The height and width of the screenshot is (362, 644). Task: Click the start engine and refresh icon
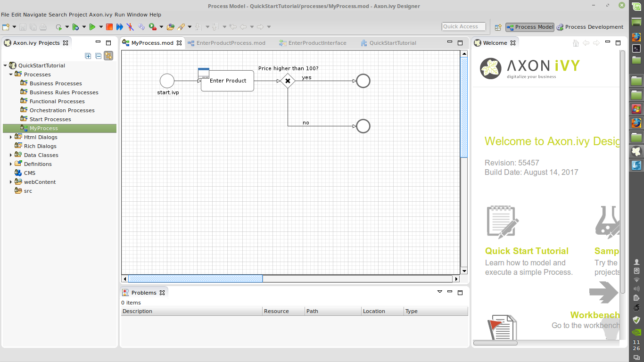point(58,27)
